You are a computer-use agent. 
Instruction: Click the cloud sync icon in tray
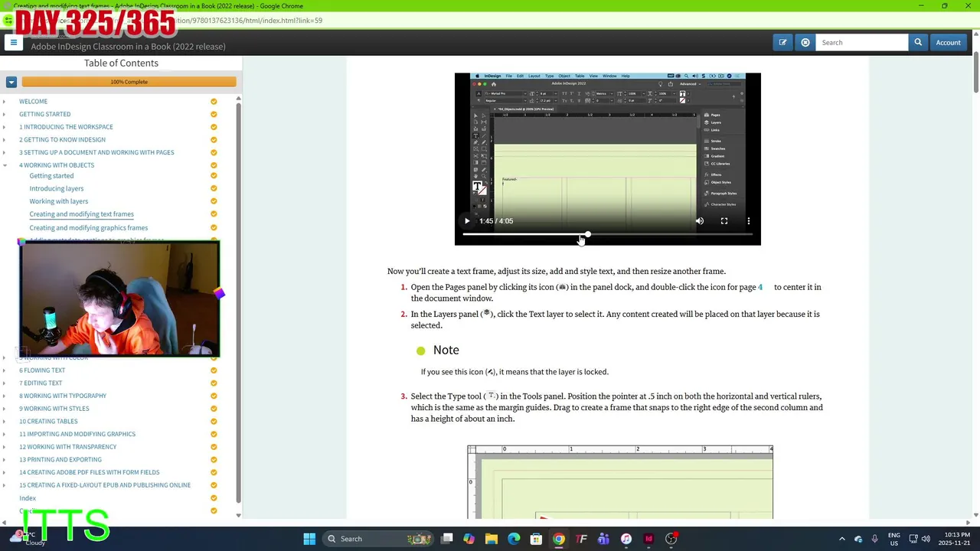tap(858, 539)
